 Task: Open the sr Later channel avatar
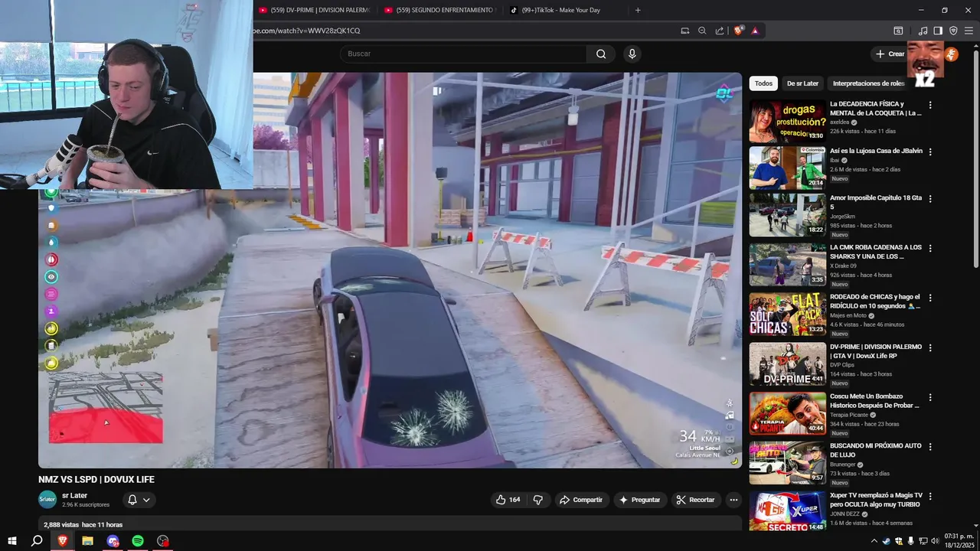point(47,500)
